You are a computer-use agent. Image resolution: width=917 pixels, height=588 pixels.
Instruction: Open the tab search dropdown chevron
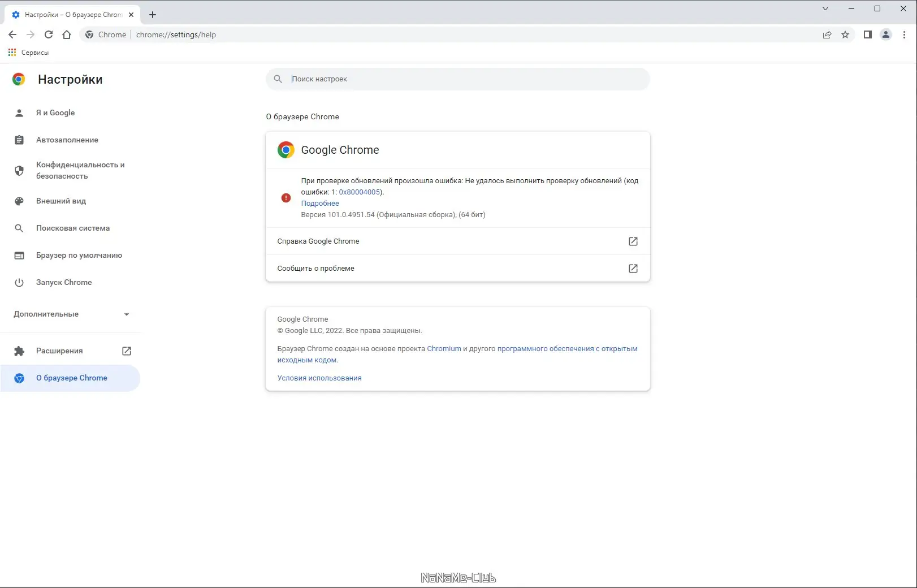825,8
